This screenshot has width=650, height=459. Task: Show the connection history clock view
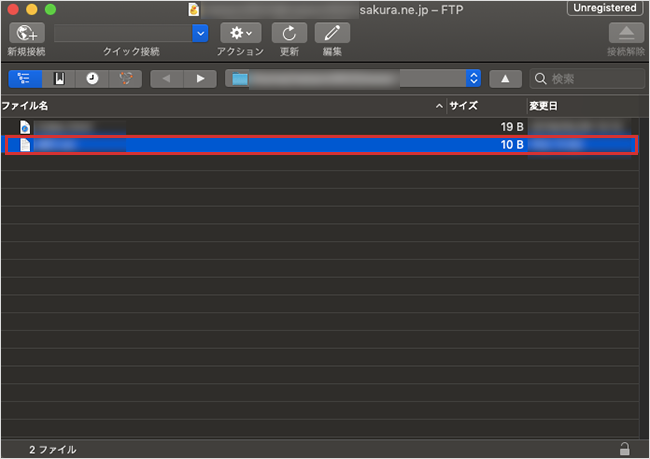tap(92, 78)
